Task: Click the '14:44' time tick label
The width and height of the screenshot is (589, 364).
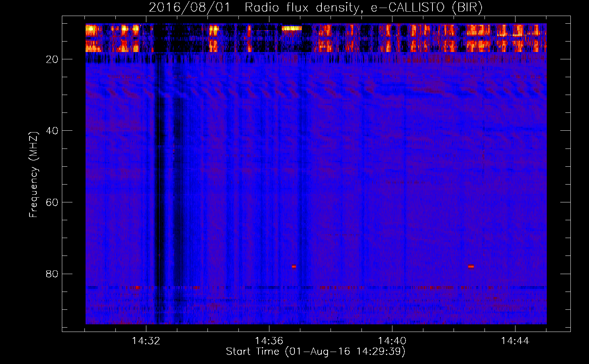Action: (515, 341)
